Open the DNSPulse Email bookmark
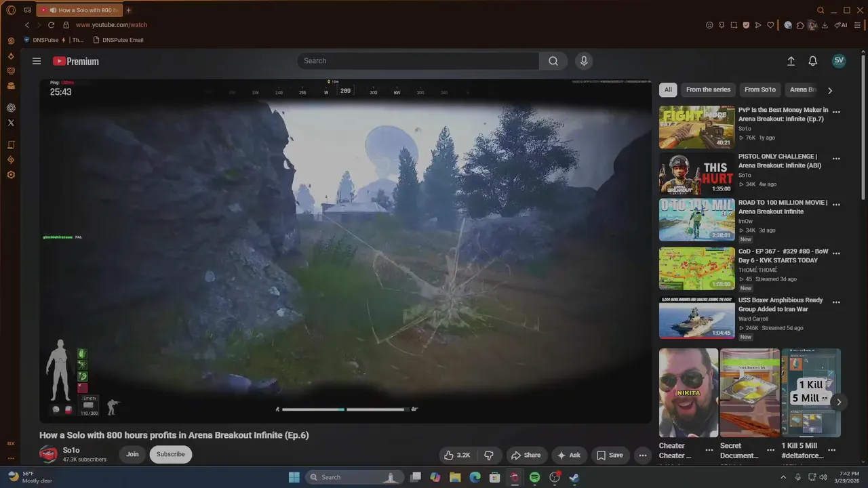The image size is (868, 488). pos(118,40)
